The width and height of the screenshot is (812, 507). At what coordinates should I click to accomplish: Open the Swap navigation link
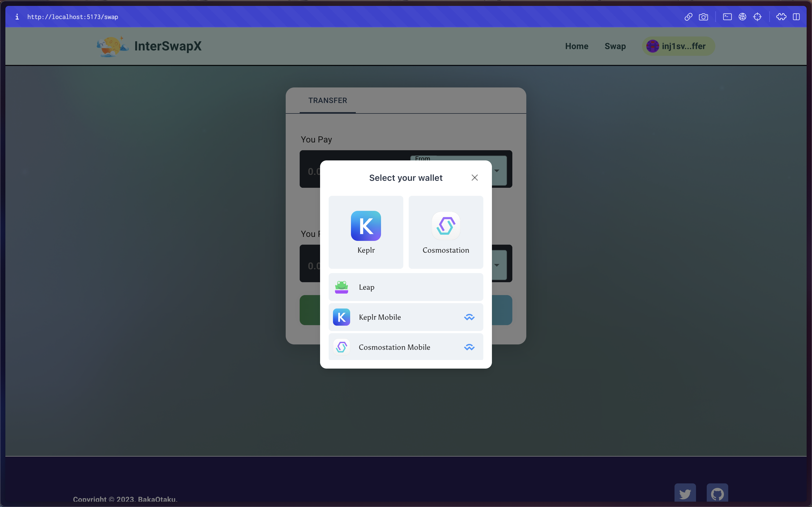point(615,46)
